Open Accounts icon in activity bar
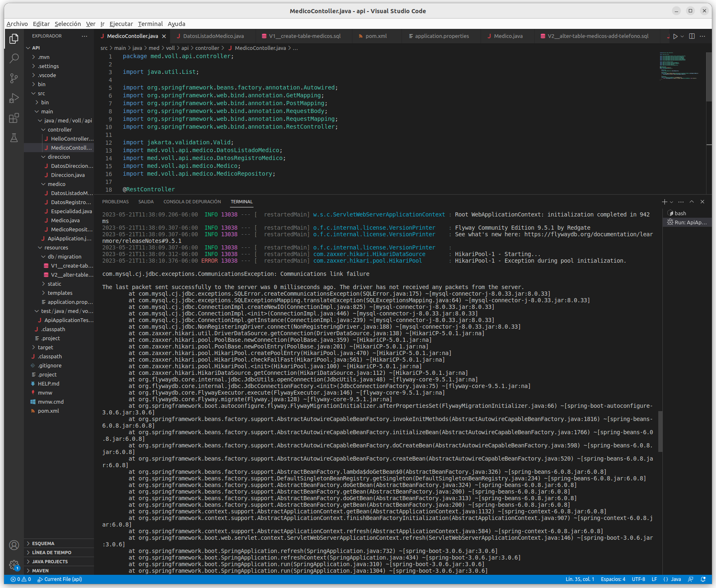The width and height of the screenshot is (716, 588). pos(14,545)
